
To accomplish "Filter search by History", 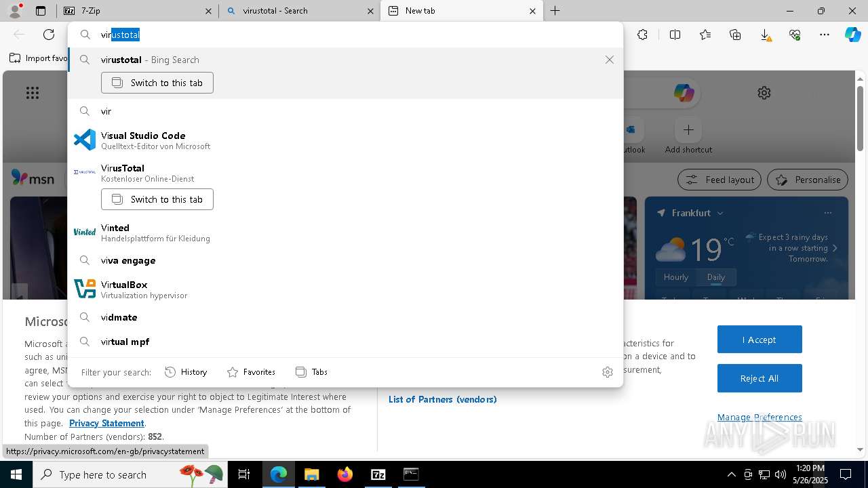I will tap(186, 372).
